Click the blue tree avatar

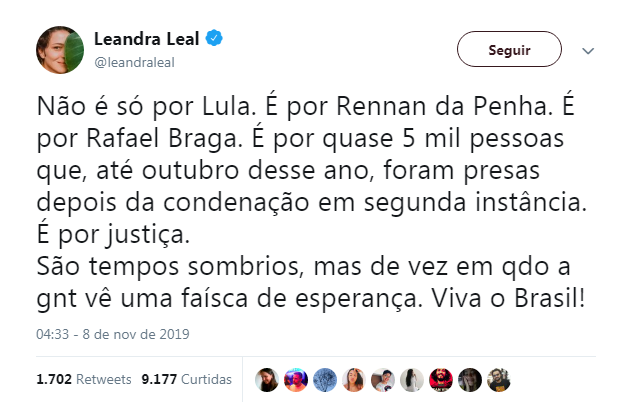click(x=324, y=380)
